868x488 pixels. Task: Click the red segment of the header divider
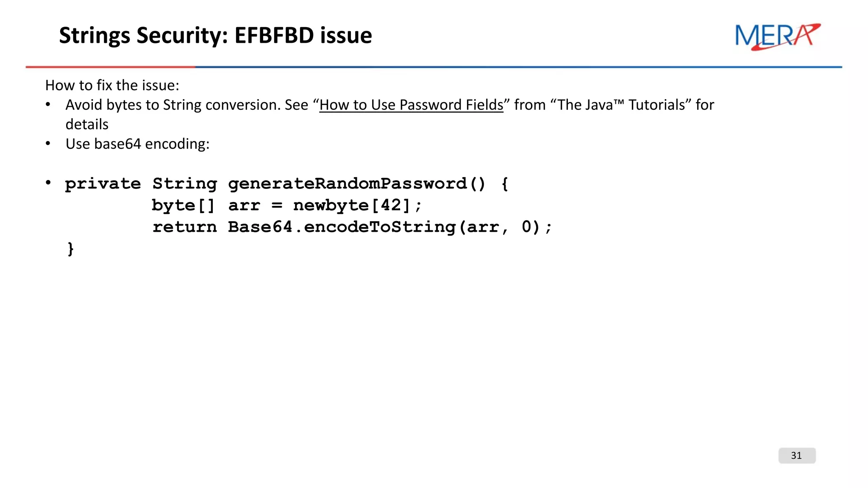tap(110, 67)
